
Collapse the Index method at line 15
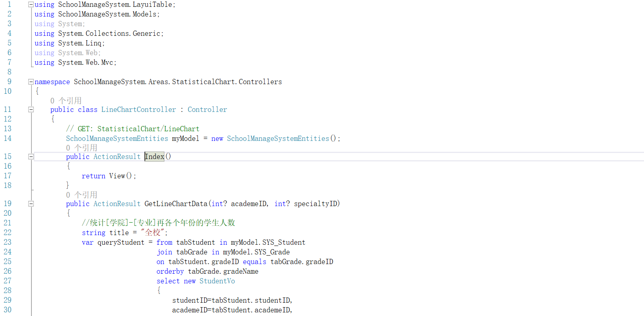click(31, 157)
